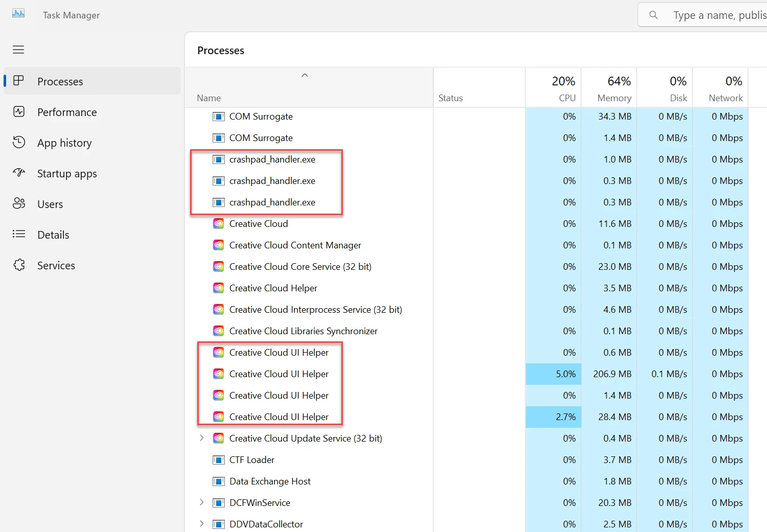Click the Services gear icon
The width and height of the screenshot is (767, 532).
[x=19, y=265]
